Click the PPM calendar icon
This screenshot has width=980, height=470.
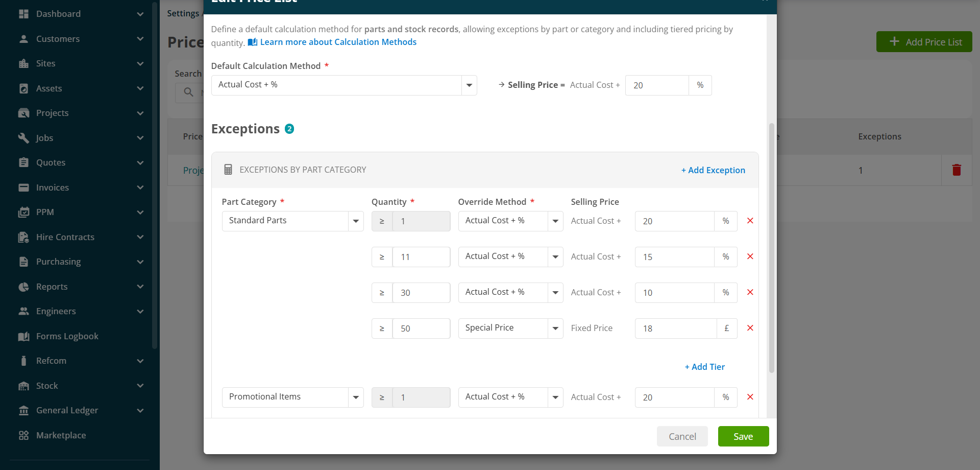[23, 212]
